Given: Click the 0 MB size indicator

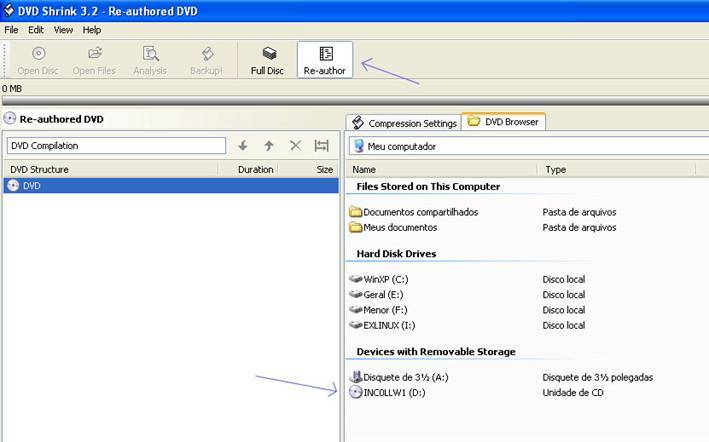Looking at the screenshot, I should tap(12, 88).
